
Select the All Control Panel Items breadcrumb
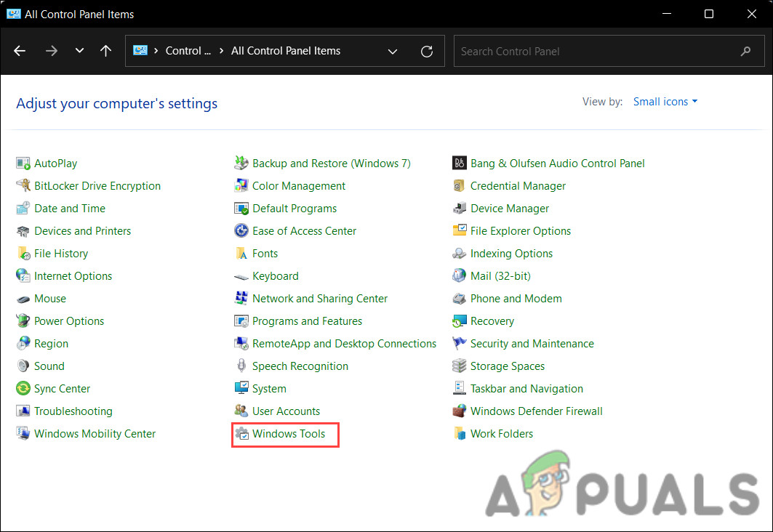(x=285, y=51)
